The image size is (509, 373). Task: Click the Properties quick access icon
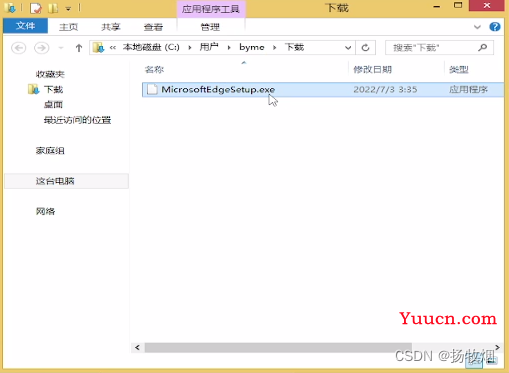pyautogui.click(x=35, y=8)
